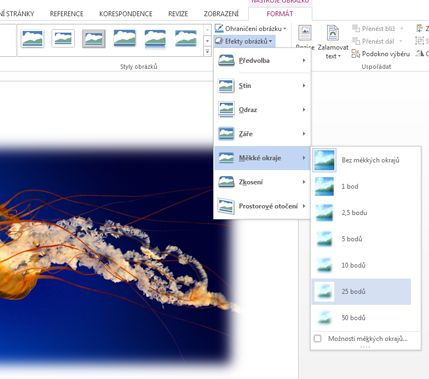Select the third highlighted picture style
The width and height of the screenshot is (429, 379).
point(94,39)
